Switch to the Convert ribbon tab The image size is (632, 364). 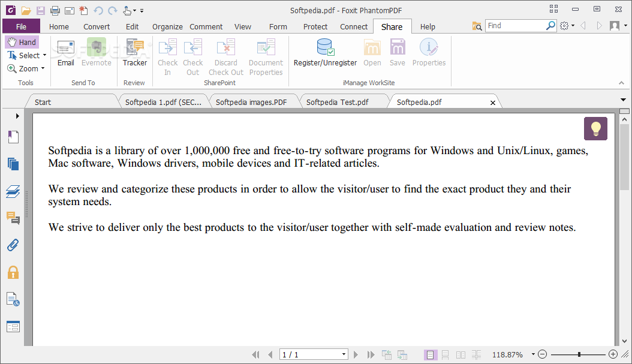97,26
